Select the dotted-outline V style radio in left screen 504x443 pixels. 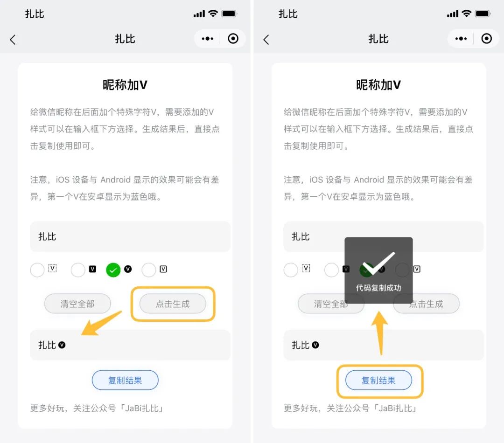click(37, 270)
